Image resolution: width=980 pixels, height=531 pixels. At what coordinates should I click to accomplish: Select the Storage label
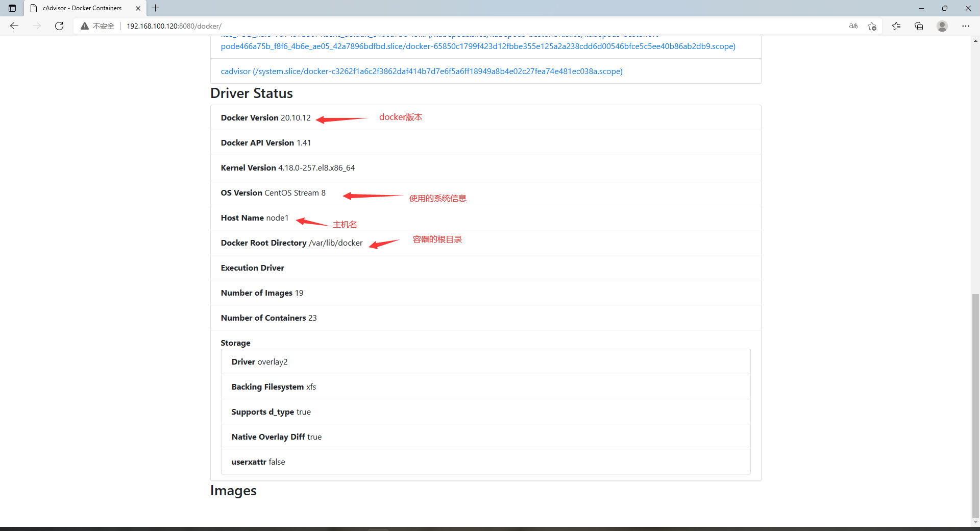pyautogui.click(x=235, y=343)
